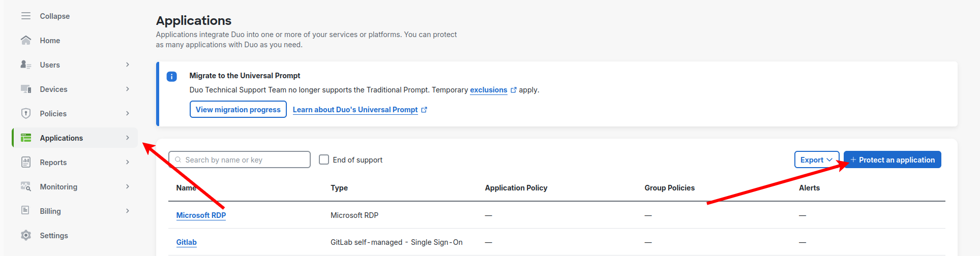The height and width of the screenshot is (256, 980).
Task: Select Applications in the sidebar menu
Action: [x=62, y=138]
